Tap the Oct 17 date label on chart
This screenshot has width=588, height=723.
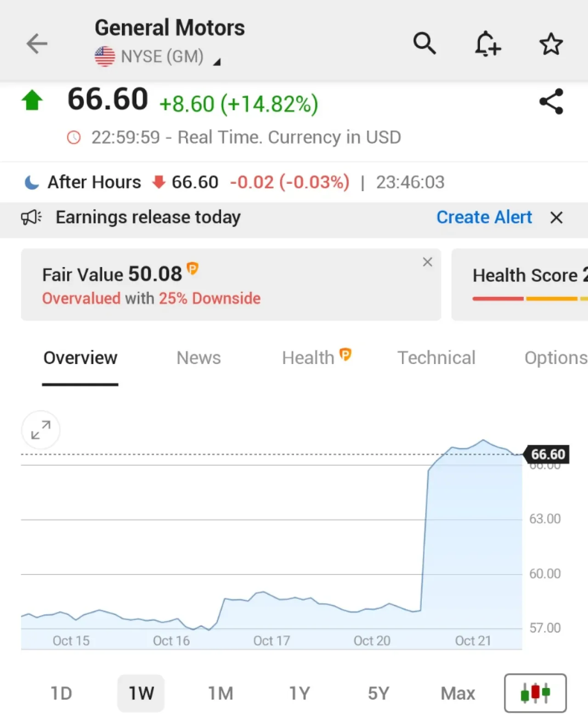point(271,640)
